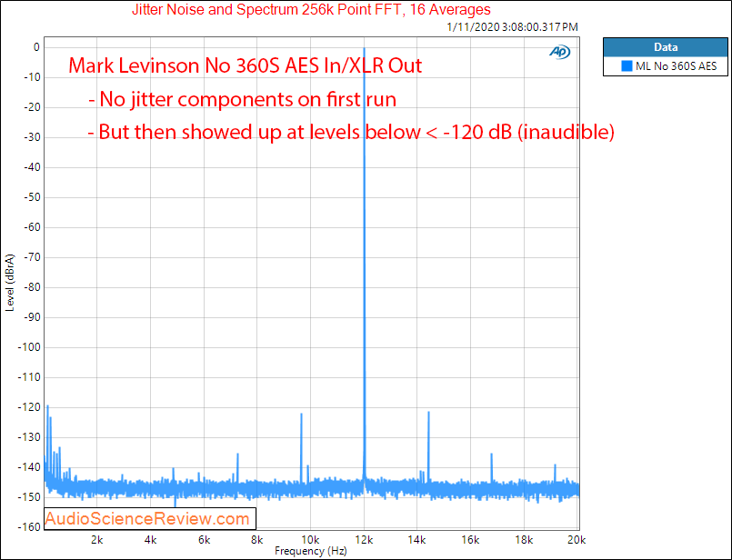Click the '8k' frequency tick label
The image size is (732, 560).
[256, 540]
